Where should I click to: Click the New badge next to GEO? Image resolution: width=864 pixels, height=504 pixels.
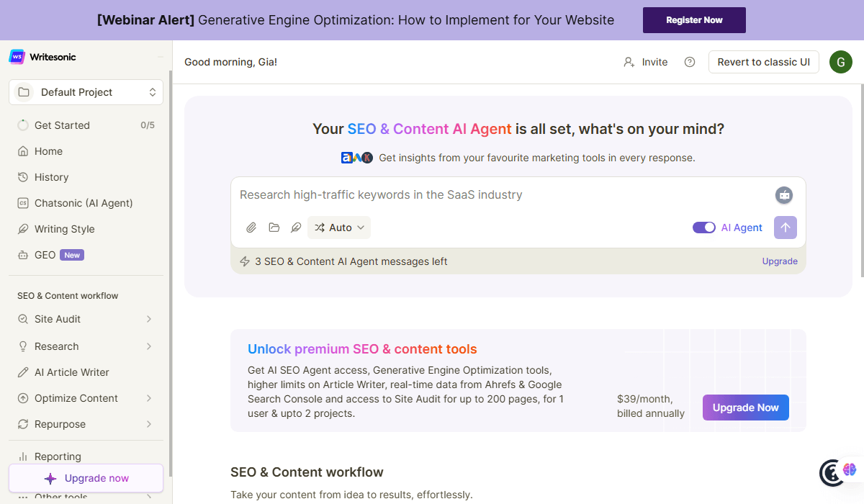point(72,255)
